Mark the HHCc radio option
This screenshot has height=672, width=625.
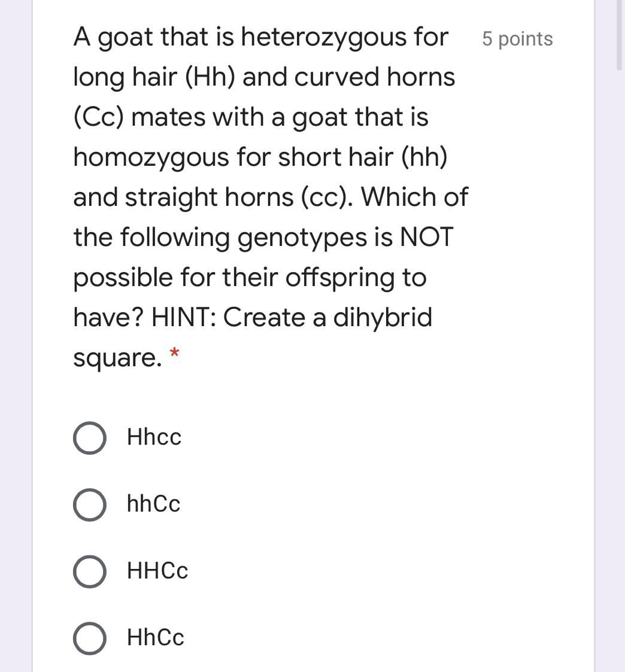tap(90, 571)
